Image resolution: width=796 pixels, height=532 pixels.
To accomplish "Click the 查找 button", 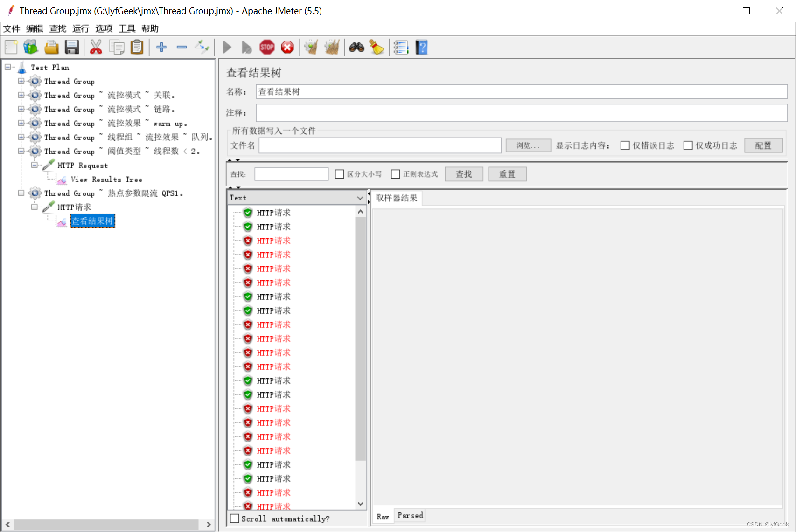I will (x=464, y=174).
